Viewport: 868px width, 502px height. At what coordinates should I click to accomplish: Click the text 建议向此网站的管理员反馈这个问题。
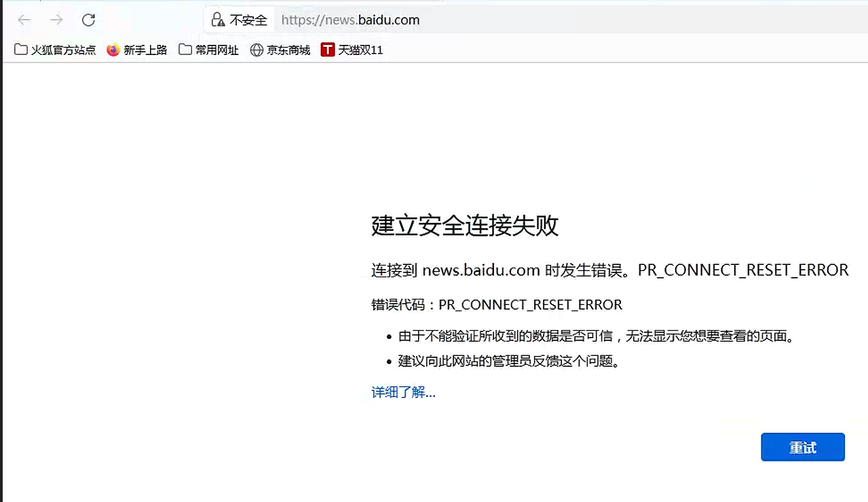[x=509, y=361]
